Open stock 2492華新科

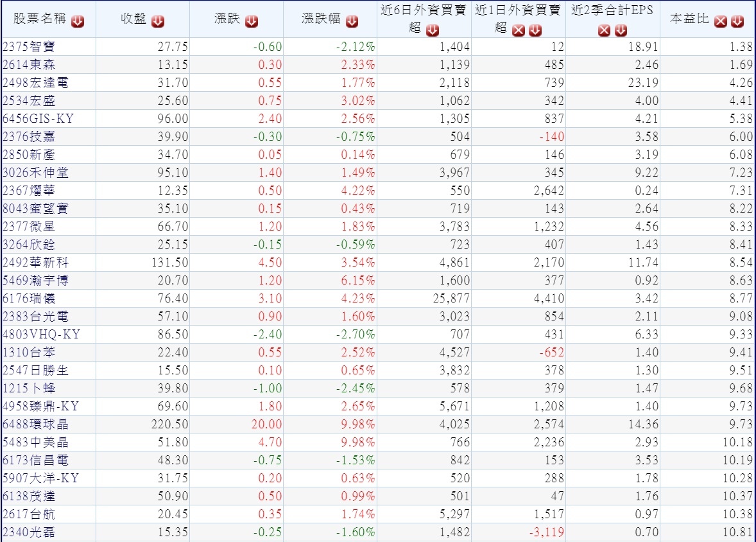[x=36, y=263]
